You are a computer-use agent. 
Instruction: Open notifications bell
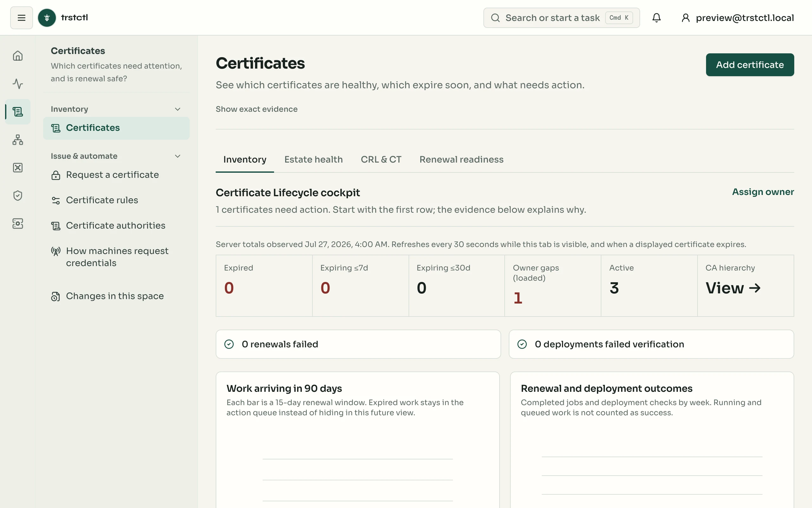[656, 17]
